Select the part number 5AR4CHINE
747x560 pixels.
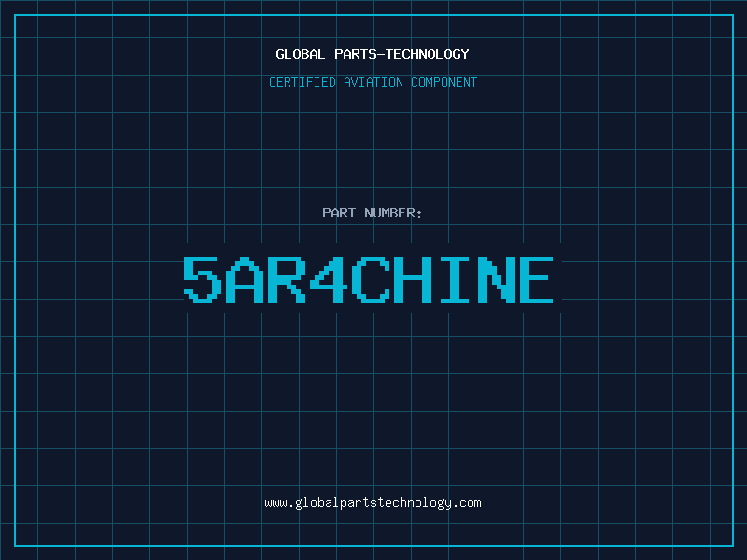coord(368,279)
